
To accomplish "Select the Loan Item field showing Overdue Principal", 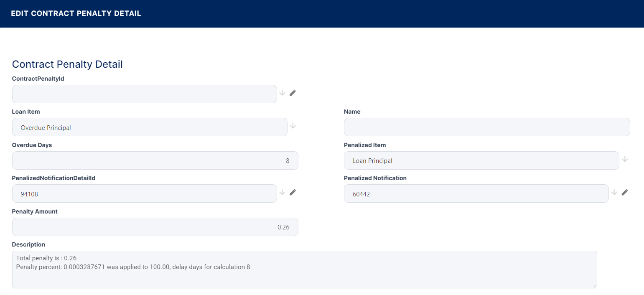I will click(x=150, y=127).
